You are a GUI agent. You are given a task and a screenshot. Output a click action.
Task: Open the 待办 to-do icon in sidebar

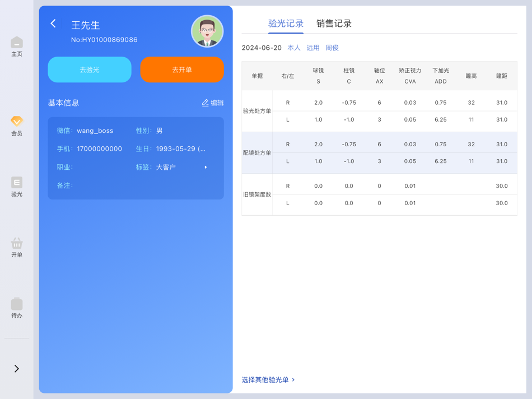[16, 306]
